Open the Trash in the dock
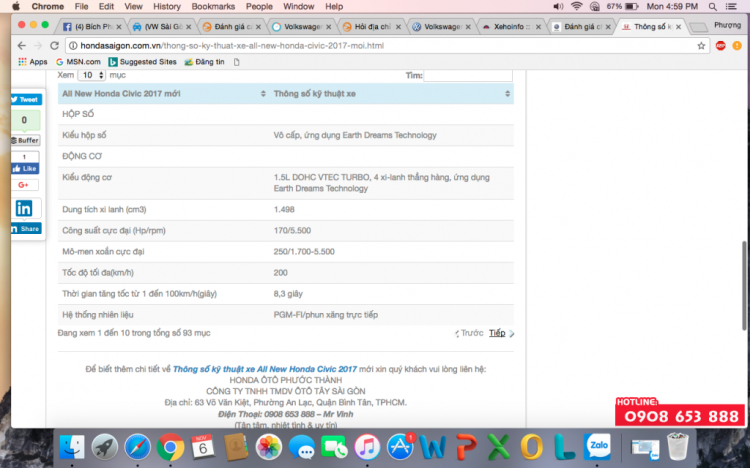750x468 pixels. coord(678,446)
